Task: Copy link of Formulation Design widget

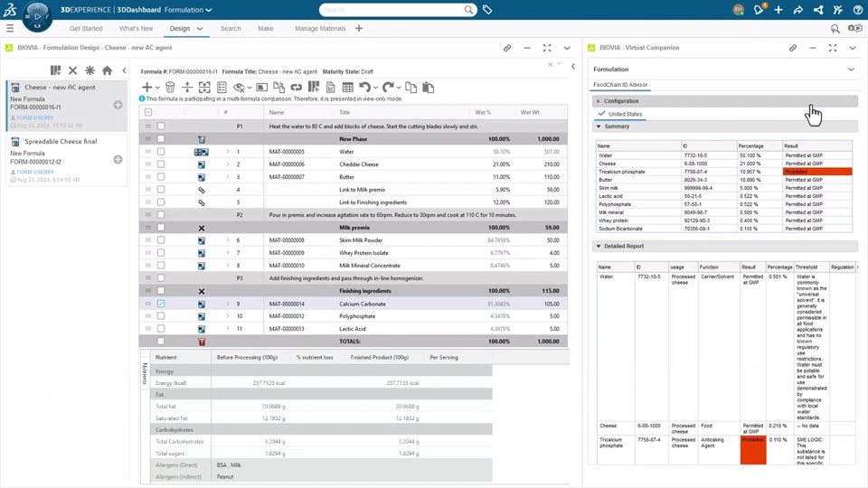Action: [x=507, y=48]
